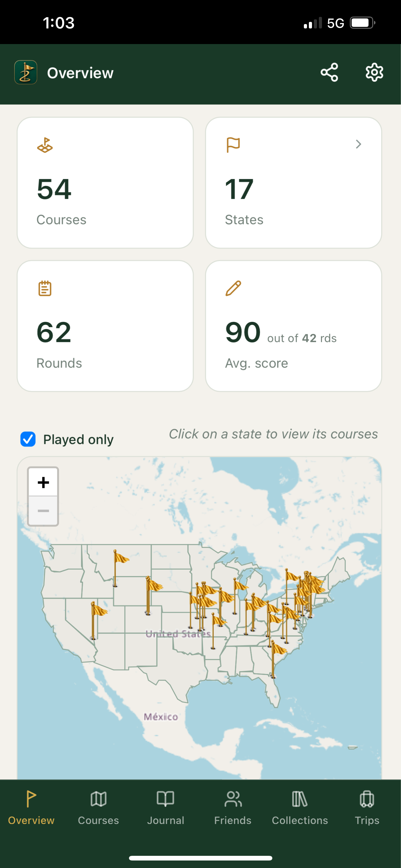This screenshot has width=401, height=868.
Task: Click the course hole icon above 54
Action: coord(45,145)
